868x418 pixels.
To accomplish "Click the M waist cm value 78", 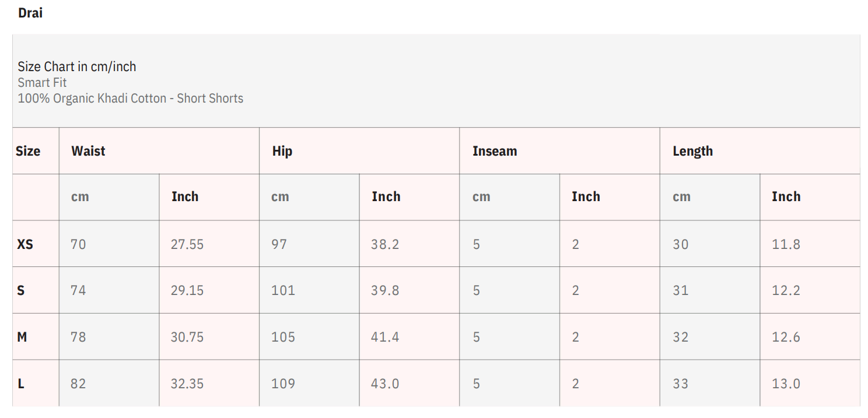I will [78, 337].
